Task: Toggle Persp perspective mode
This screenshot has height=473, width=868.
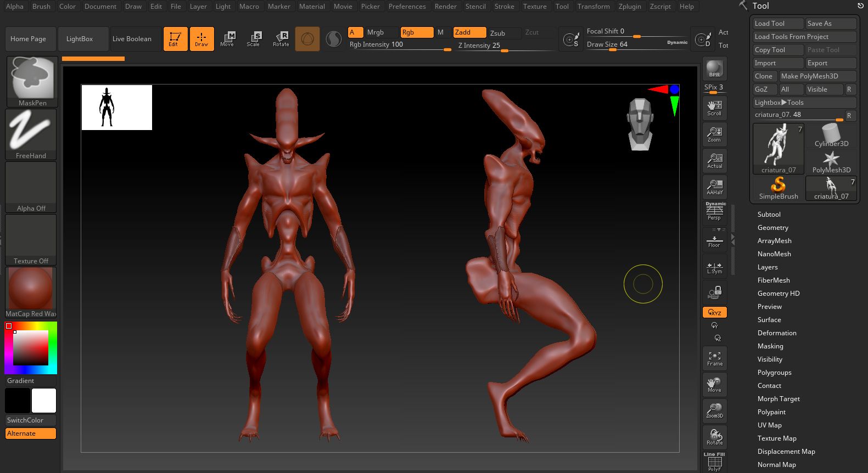Action: pyautogui.click(x=714, y=212)
